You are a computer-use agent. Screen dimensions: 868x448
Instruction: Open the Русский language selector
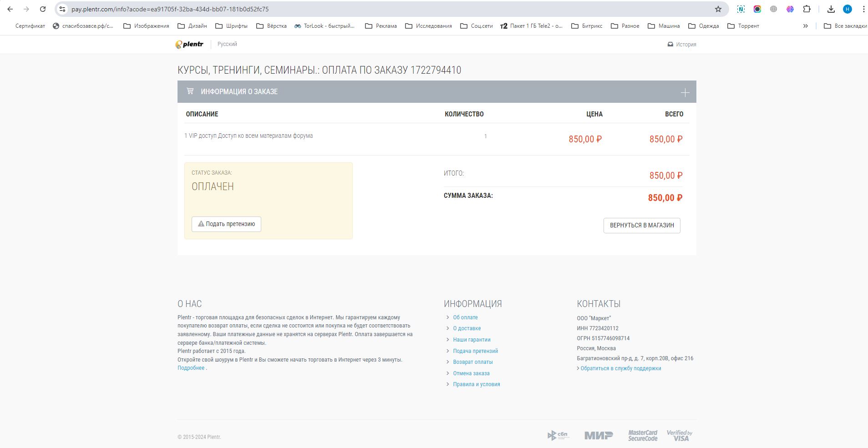click(x=227, y=44)
